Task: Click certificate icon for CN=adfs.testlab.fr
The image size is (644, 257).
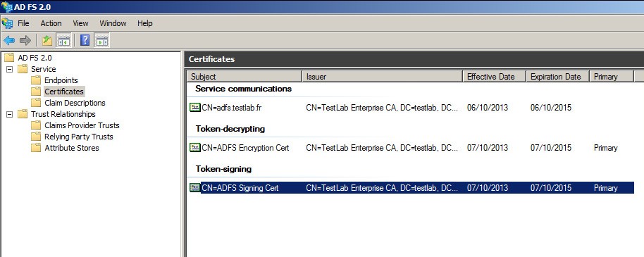Action: pos(195,108)
